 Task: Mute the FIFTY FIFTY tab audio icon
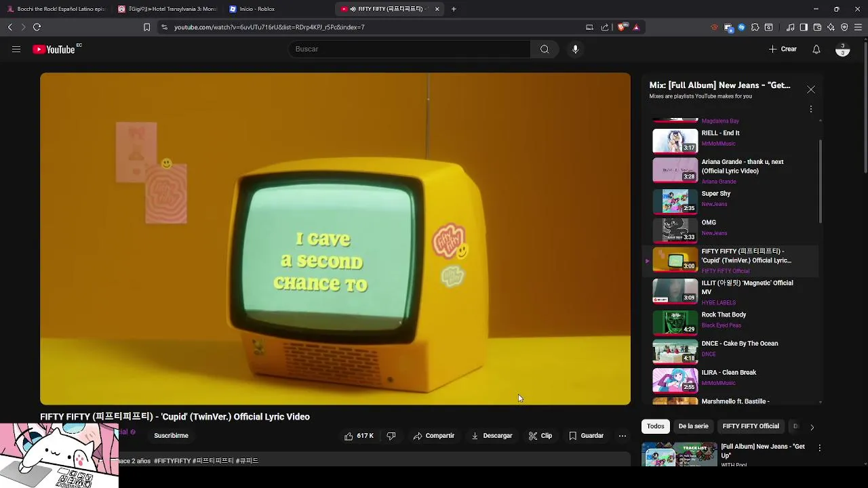(x=353, y=9)
